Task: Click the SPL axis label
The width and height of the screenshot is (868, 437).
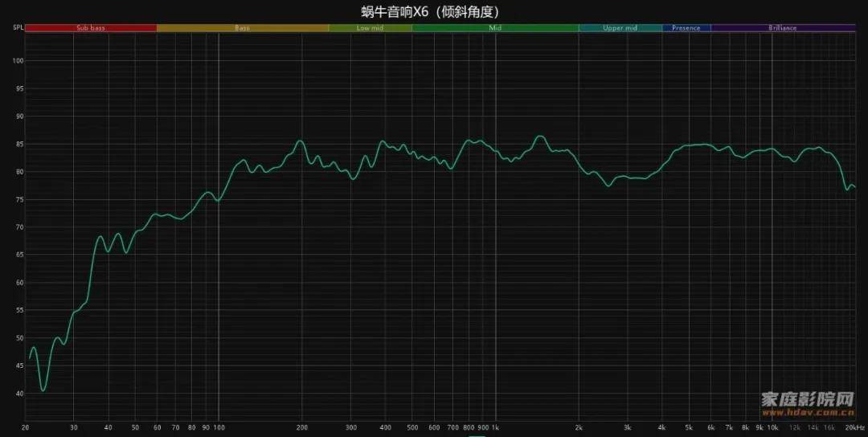Action: (x=18, y=28)
